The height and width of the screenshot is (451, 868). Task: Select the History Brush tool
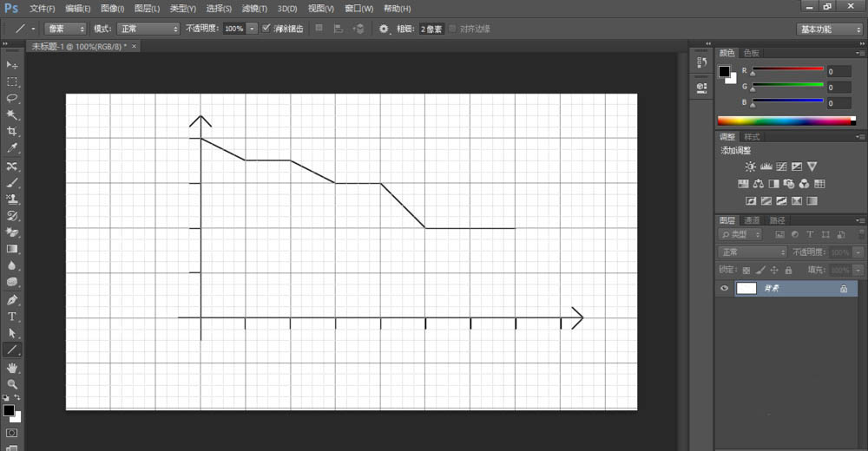pos(11,216)
